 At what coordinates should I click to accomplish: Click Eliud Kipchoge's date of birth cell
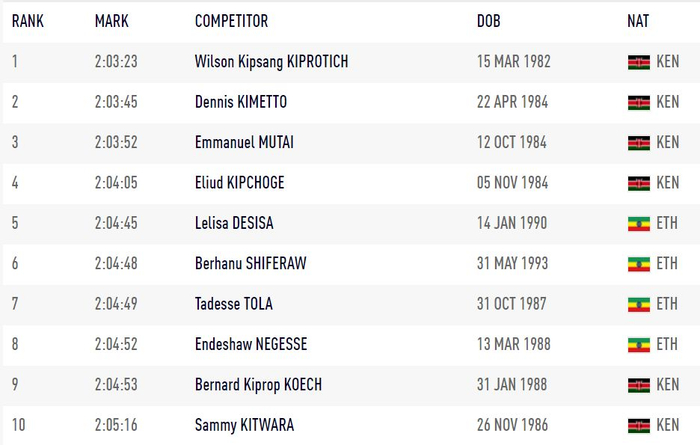[512, 183]
